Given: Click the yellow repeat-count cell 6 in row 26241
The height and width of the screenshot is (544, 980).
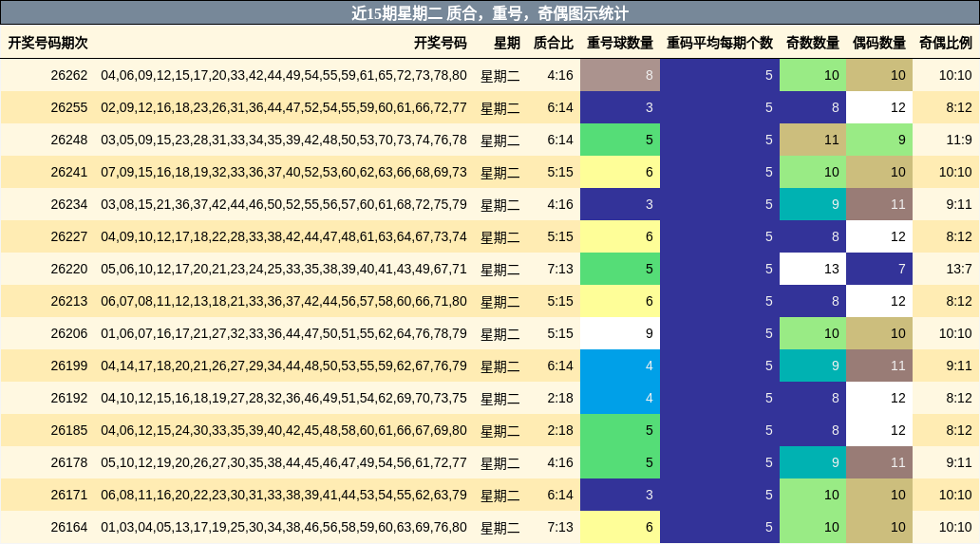Looking at the screenshot, I should (620, 172).
